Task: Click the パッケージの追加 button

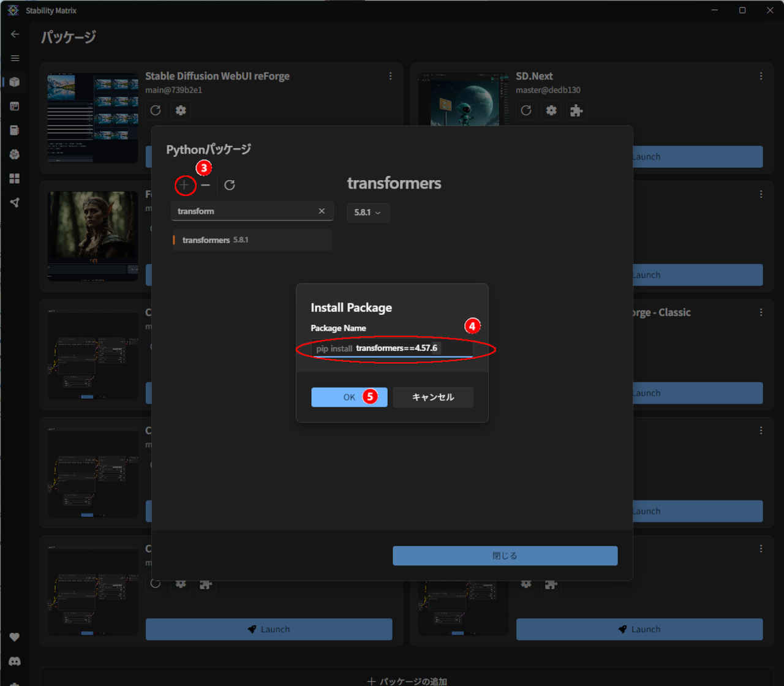Action: point(407,681)
